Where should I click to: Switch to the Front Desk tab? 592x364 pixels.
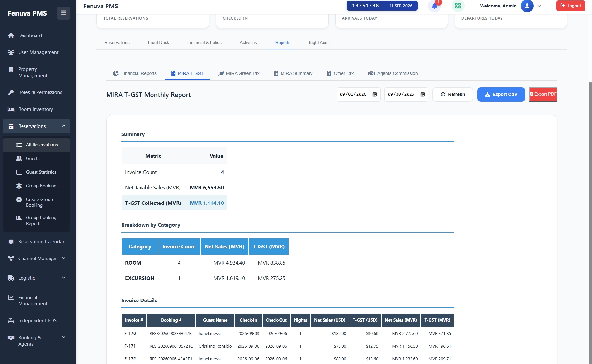(x=158, y=43)
